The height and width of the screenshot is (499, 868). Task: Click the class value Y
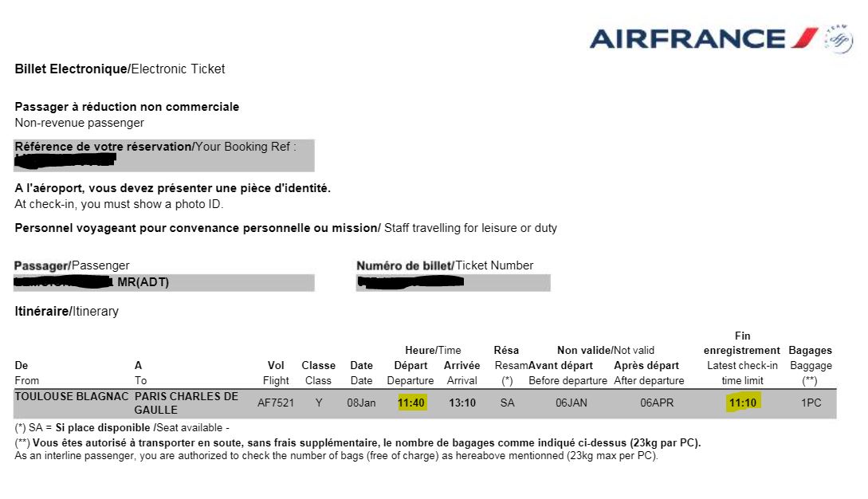point(319,403)
